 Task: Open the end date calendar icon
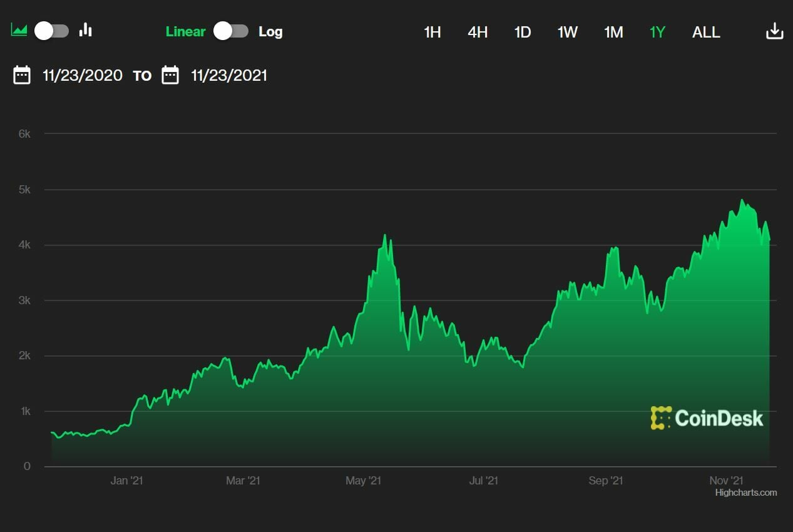click(170, 75)
